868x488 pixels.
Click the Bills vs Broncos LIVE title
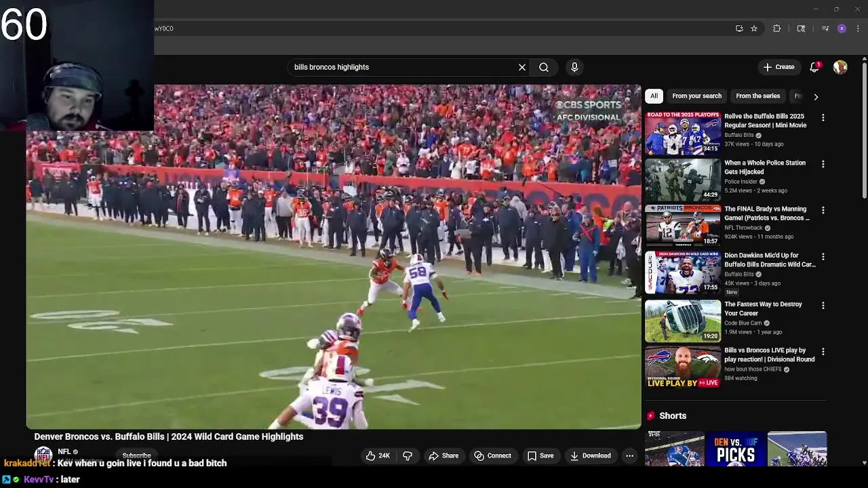click(770, 355)
